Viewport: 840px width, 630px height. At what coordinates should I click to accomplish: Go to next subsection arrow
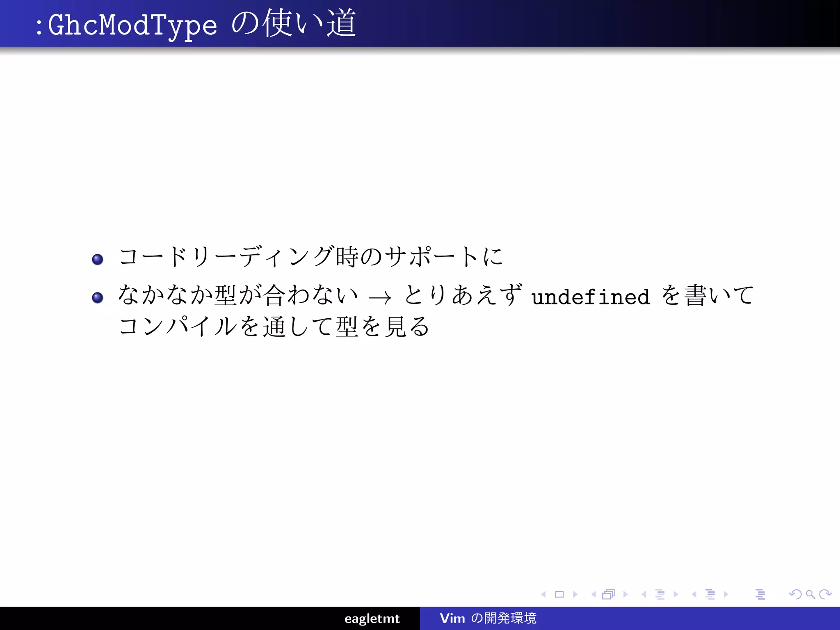[x=676, y=594]
